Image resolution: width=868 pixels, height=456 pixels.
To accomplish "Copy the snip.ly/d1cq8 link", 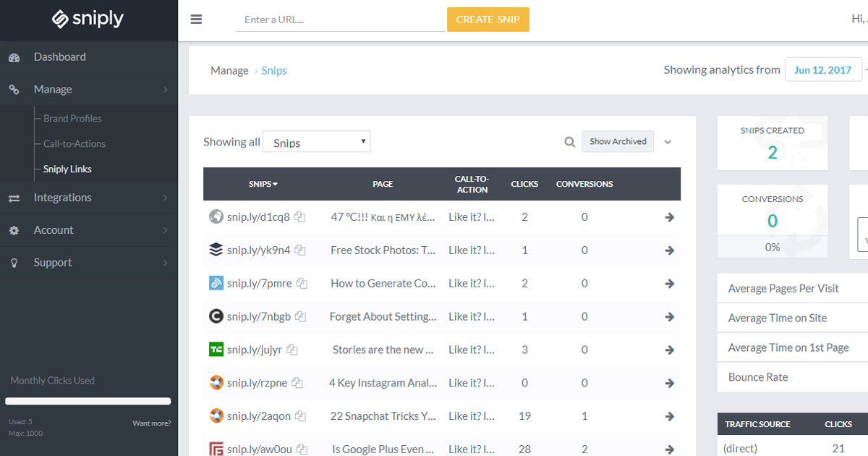I will 299,217.
